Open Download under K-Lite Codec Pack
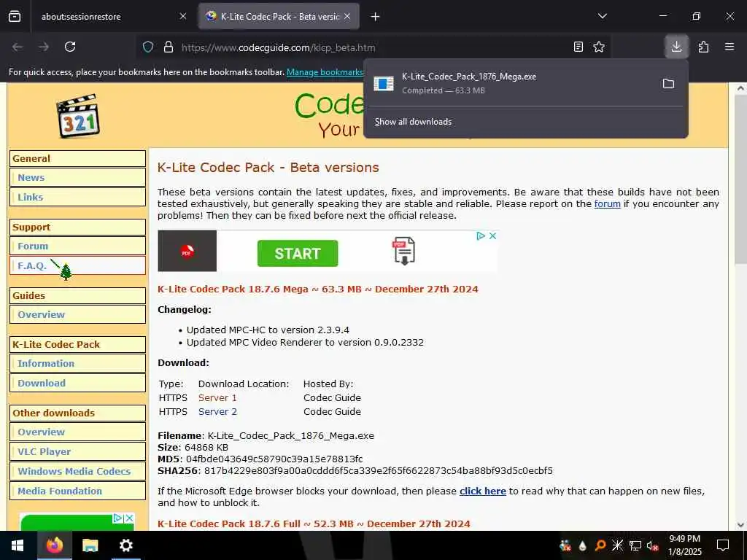 (77, 383)
